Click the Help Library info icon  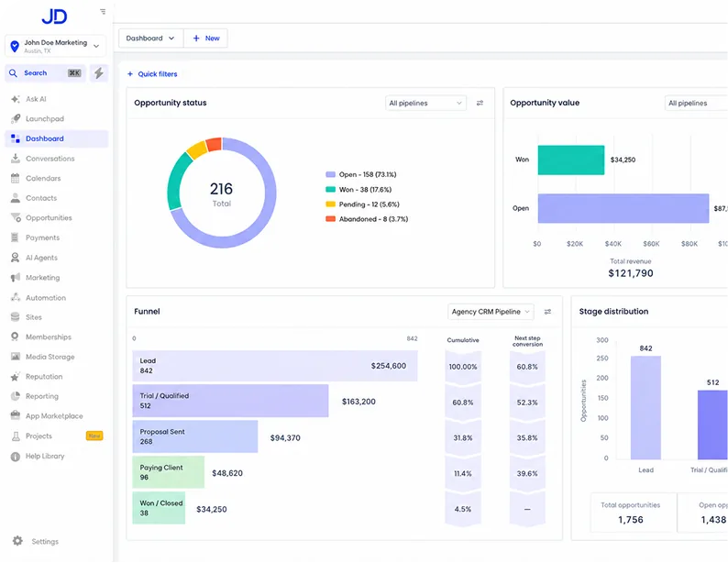(x=16, y=457)
